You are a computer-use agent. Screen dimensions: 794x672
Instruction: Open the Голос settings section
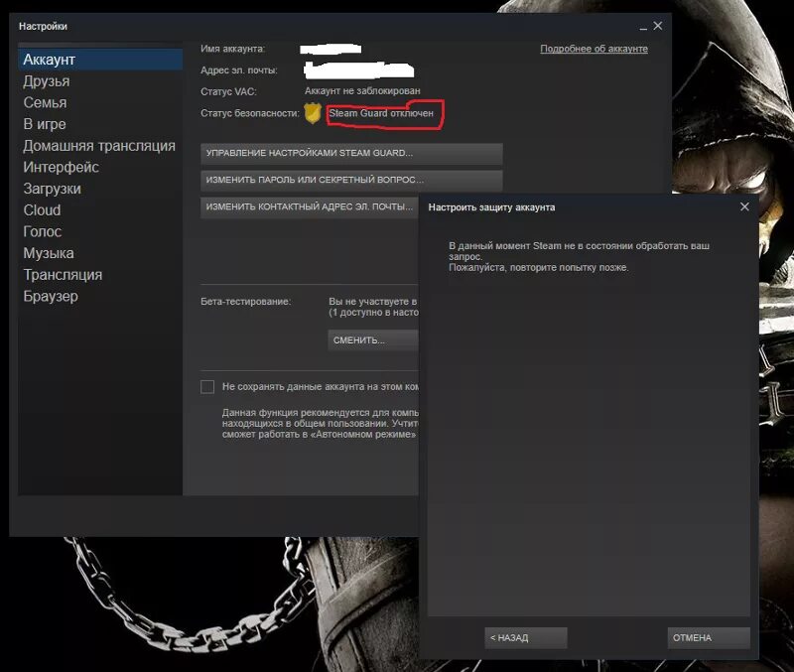43,231
